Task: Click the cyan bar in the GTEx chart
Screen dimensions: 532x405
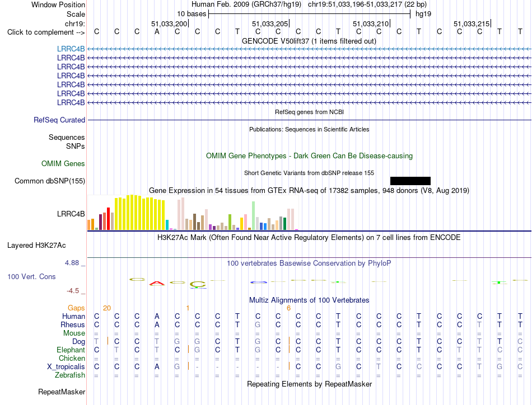Action: tap(167, 225)
